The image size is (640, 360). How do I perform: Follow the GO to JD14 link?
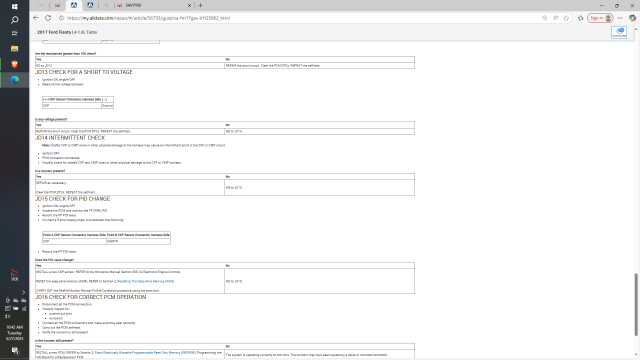[x=238, y=131]
